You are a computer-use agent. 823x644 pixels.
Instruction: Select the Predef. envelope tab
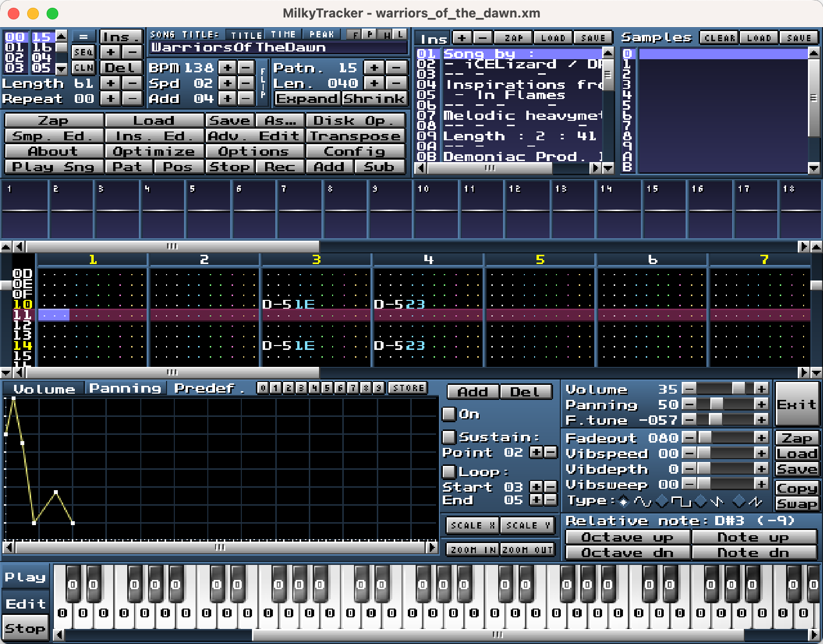(x=209, y=389)
